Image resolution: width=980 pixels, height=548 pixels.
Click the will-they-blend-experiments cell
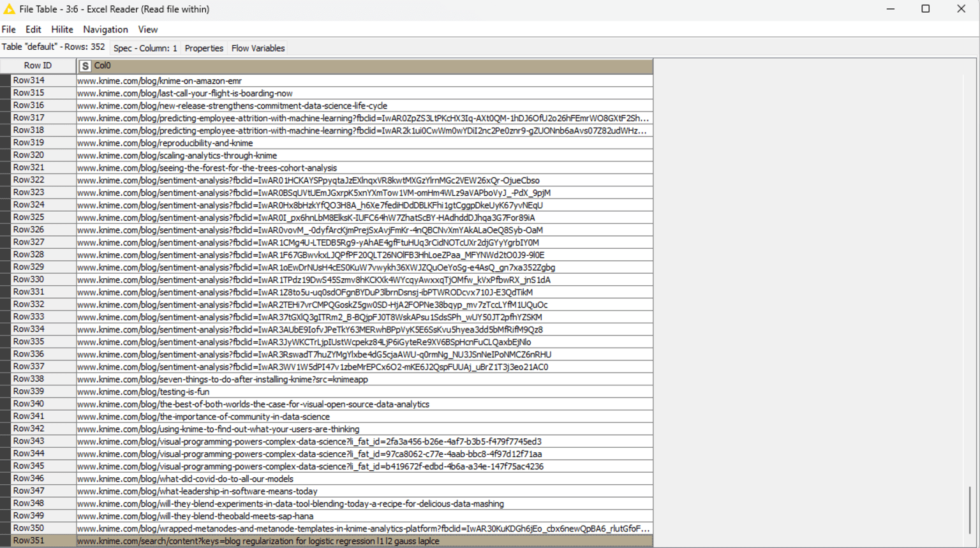[x=365, y=504]
